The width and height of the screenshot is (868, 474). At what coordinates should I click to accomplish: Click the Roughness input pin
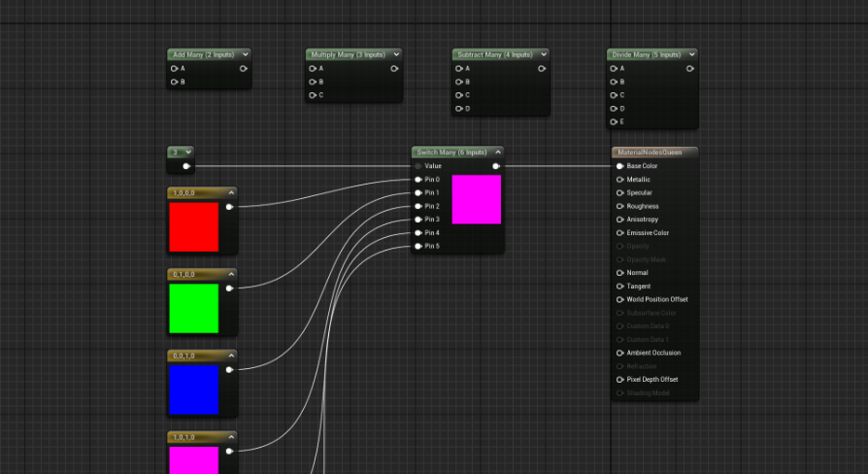click(x=619, y=206)
